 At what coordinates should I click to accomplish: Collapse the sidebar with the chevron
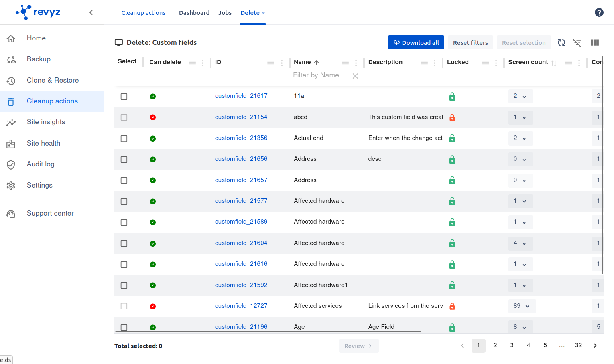click(x=91, y=12)
